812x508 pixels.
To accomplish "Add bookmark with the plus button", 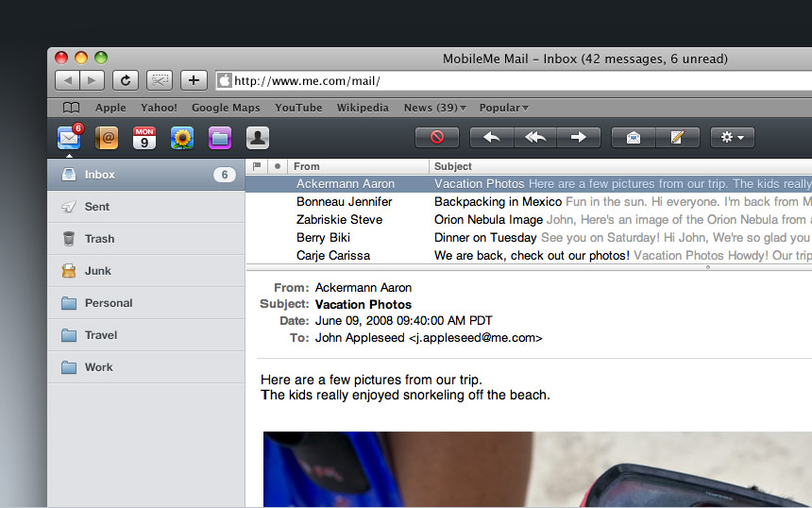I will 194,80.
